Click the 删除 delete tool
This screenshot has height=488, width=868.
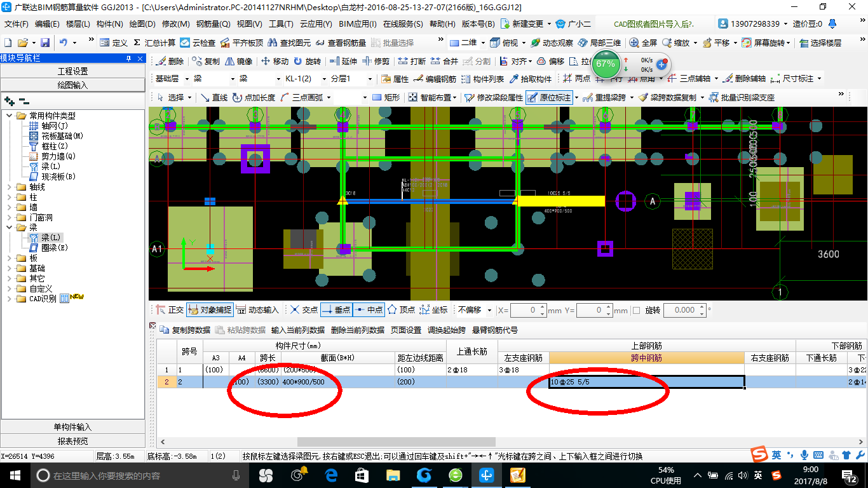170,62
